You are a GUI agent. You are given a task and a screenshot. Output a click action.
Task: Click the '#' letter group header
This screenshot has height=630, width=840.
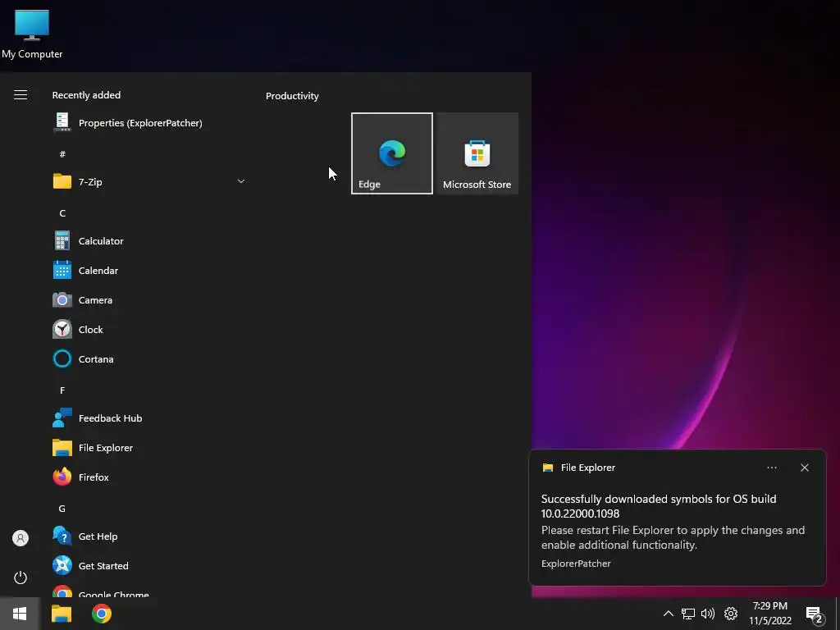pyautogui.click(x=62, y=154)
